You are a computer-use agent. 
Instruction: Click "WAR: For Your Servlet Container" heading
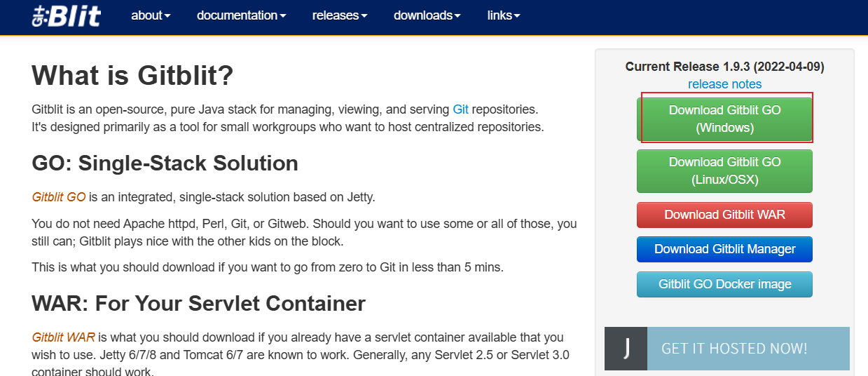click(x=198, y=304)
